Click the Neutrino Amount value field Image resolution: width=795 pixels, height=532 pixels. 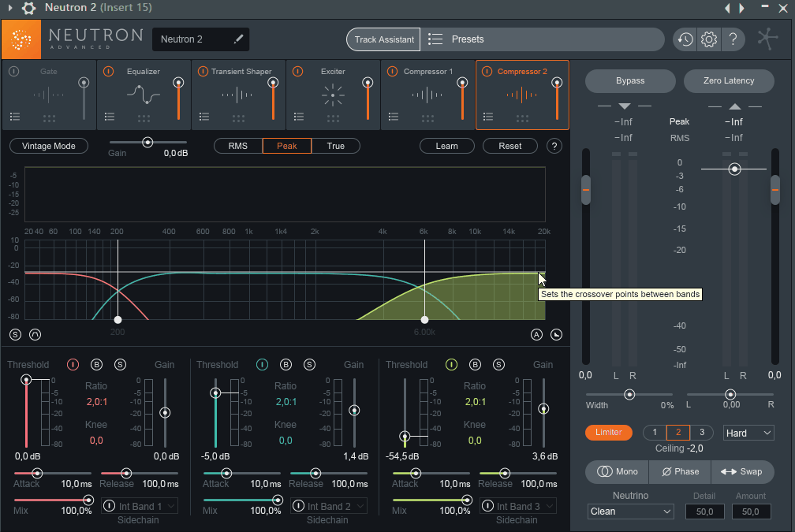tap(751, 512)
